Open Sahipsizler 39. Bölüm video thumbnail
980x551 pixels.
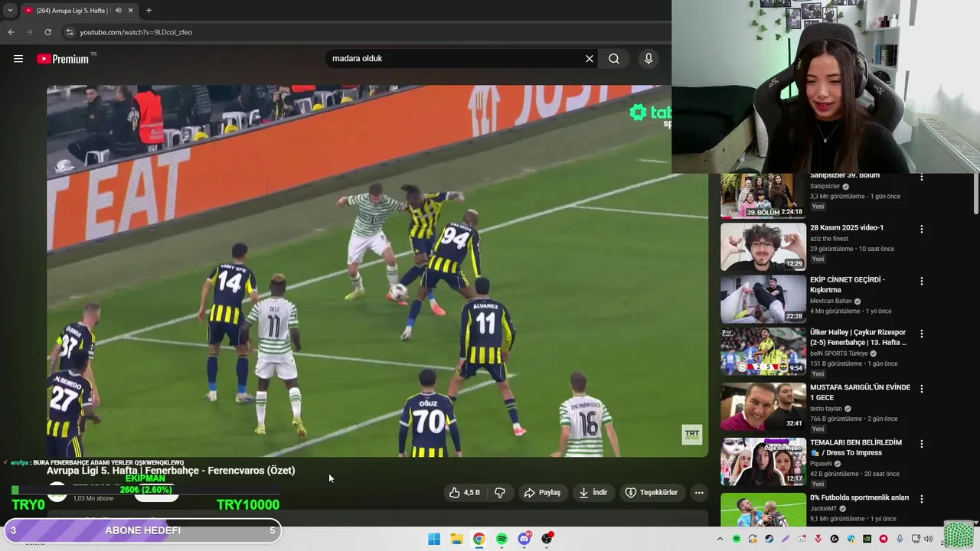click(763, 196)
